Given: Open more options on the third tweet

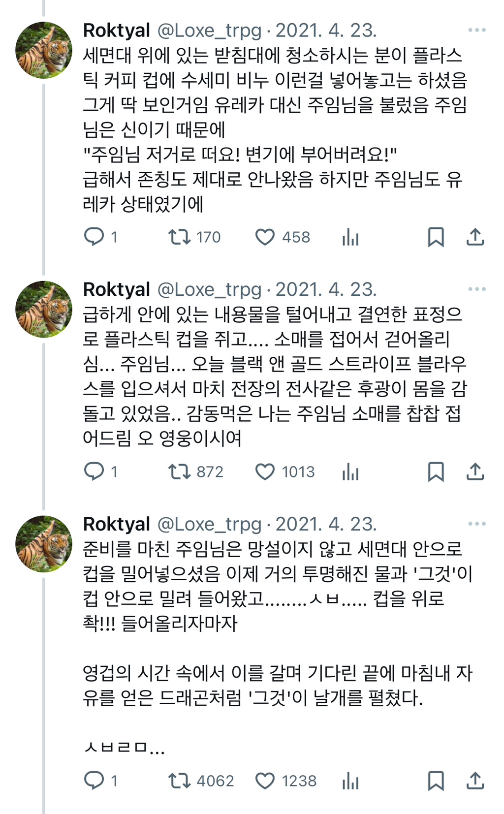Looking at the screenshot, I should (476, 524).
